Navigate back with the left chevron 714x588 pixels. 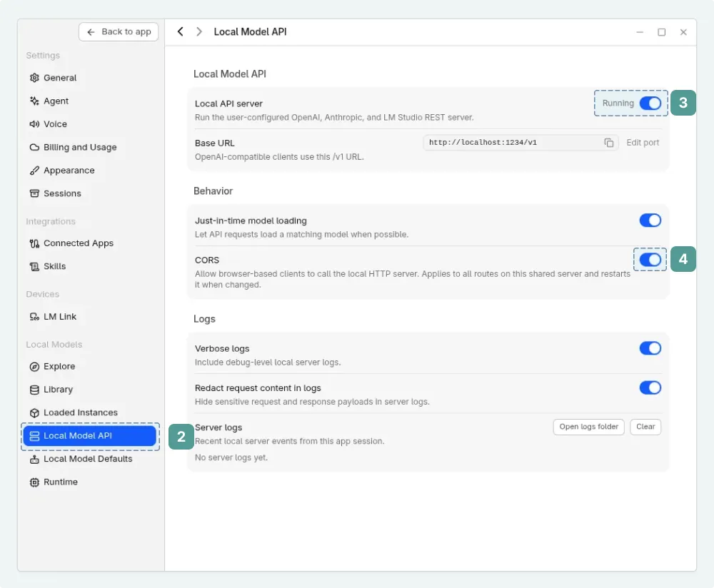coord(181,31)
